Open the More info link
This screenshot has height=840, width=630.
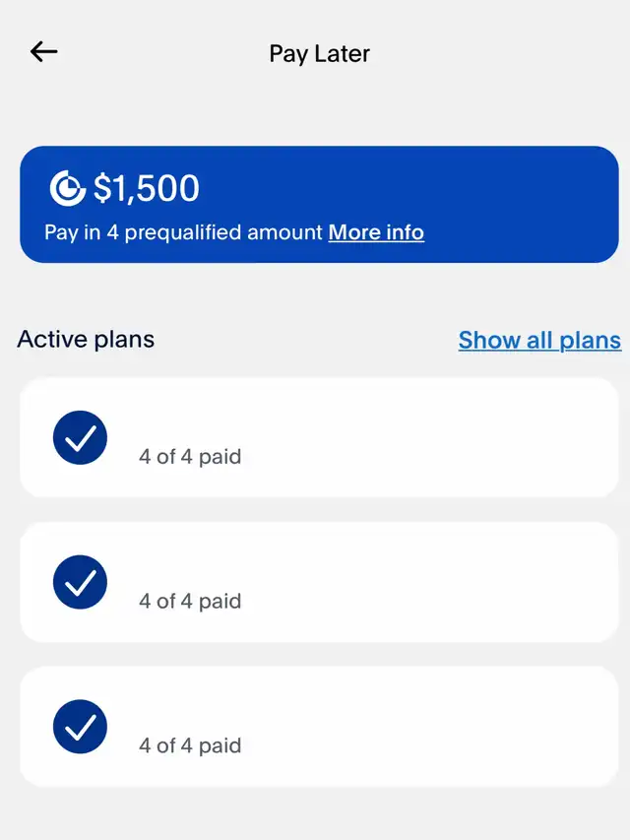coord(376,232)
